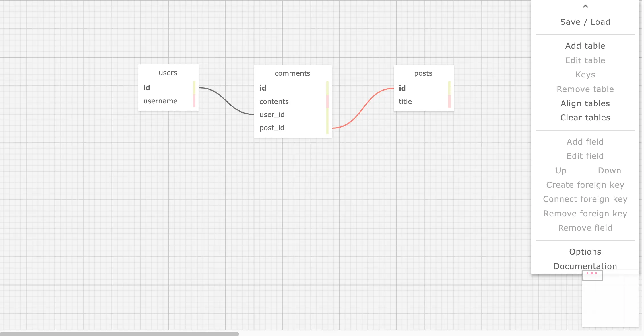Click the yellow type marker beside users id
644x336 pixels.
[194, 88]
